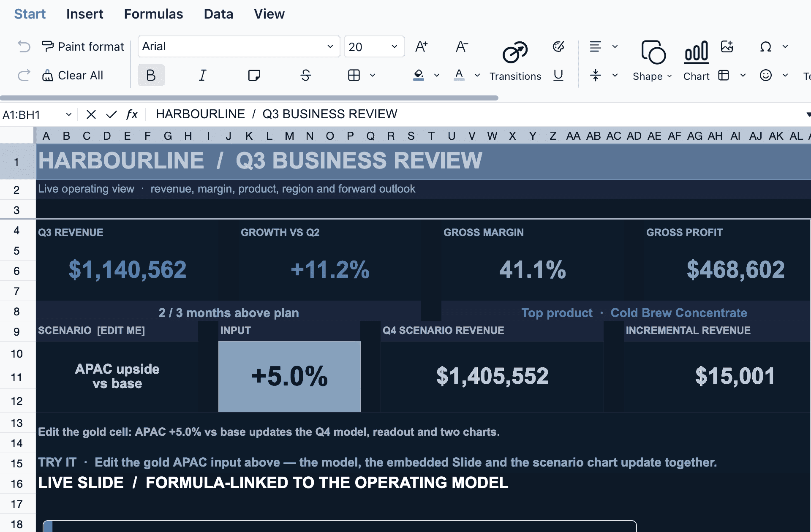This screenshot has width=811, height=532.
Task: Switch to the Formulas tab
Action: [x=153, y=14]
